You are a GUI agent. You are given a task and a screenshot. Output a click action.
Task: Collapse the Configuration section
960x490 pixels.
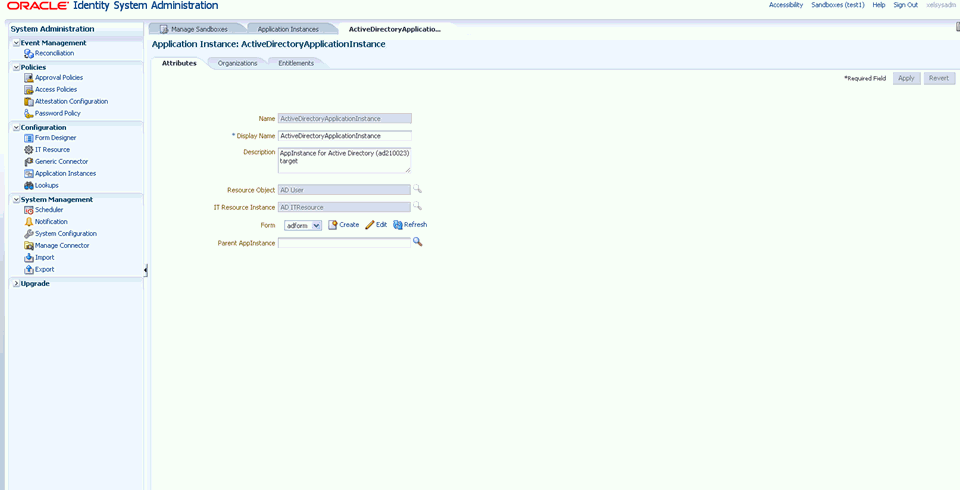point(17,127)
